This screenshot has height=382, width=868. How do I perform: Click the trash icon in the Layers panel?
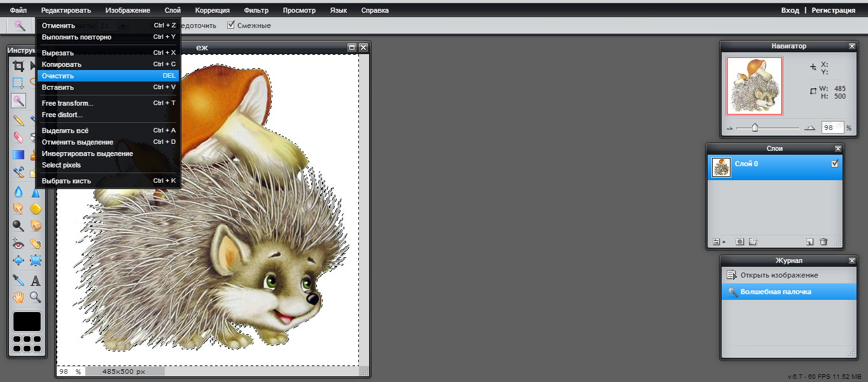pyautogui.click(x=823, y=242)
